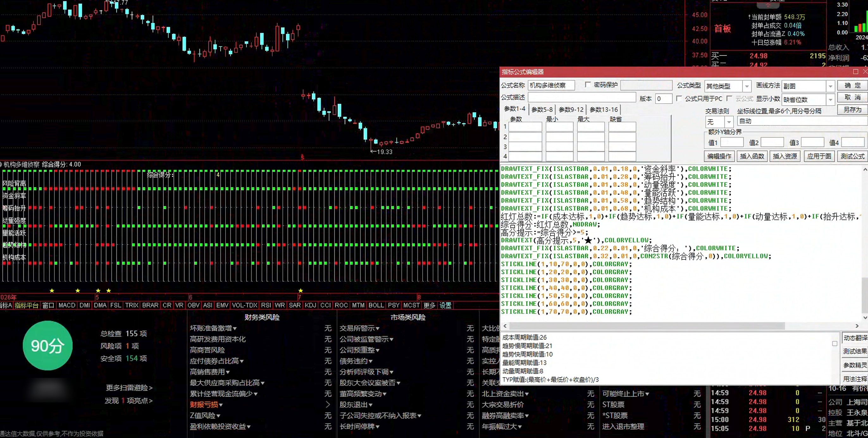
Task: Click the code editor scroll-right arrow
Action: coord(857,326)
